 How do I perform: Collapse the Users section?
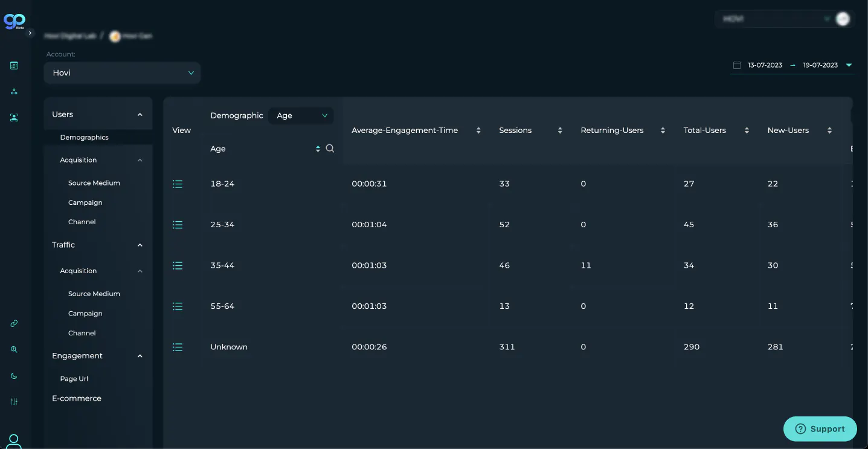pyautogui.click(x=140, y=114)
